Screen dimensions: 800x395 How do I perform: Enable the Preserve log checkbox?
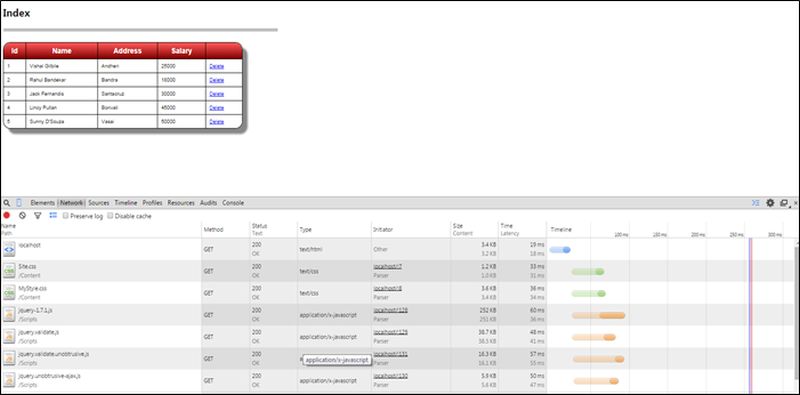[x=66, y=216]
